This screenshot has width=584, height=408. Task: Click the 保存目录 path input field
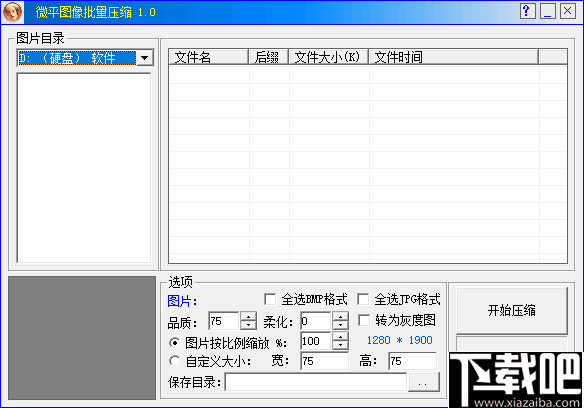click(315, 382)
